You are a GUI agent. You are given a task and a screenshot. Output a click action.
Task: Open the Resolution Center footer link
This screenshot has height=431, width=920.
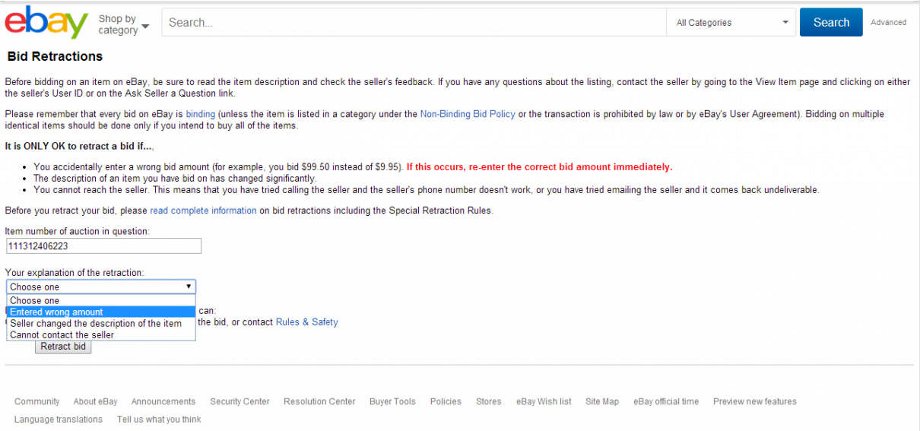click(x=319, y=402)
